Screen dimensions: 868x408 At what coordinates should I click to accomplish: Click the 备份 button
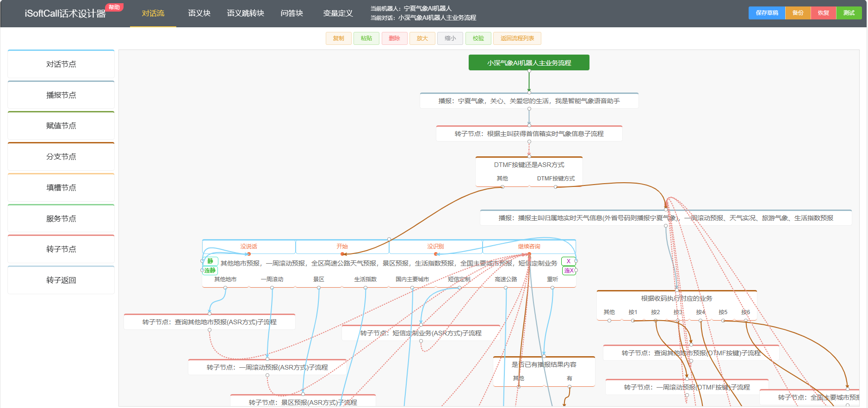798,13
